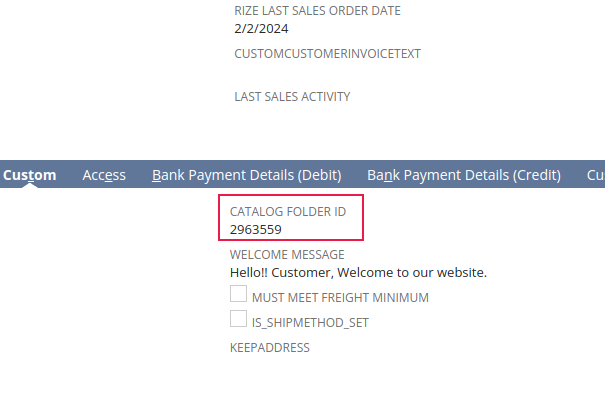Select Bank Payment Details (Debit) tab
The width and height of the screenshot is (605, 411).
point(247,175)
